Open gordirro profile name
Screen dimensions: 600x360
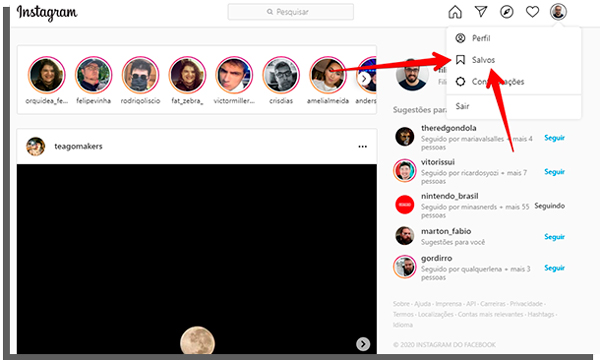(437, 259)
